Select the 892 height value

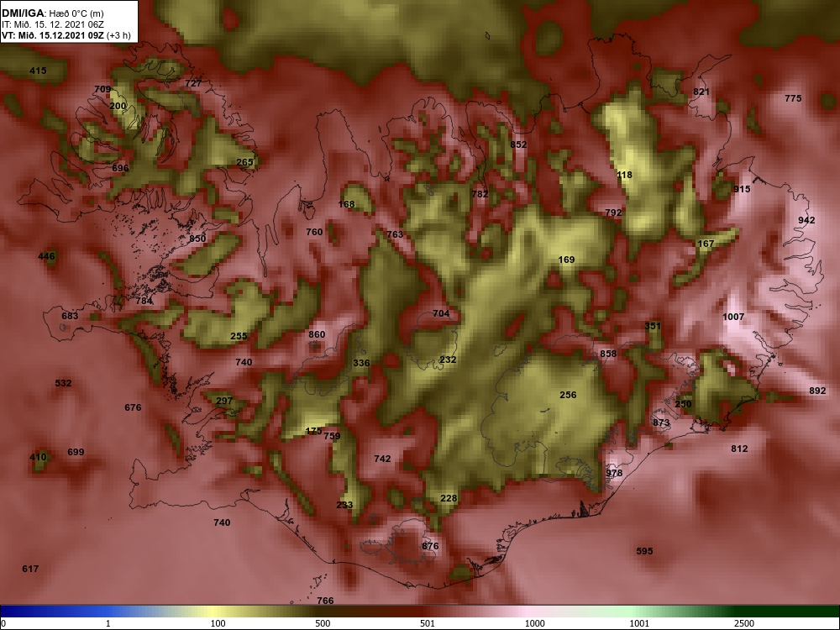click(x=817, y=391)
